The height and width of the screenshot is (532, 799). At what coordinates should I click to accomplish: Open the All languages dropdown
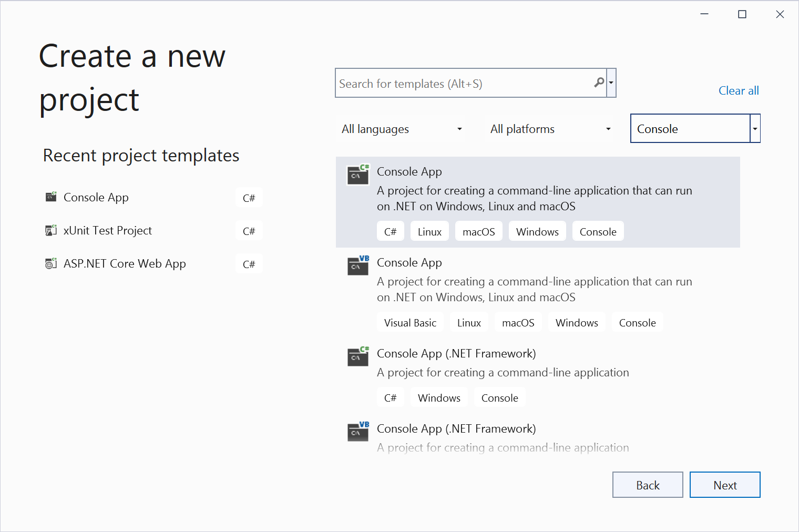402,129
